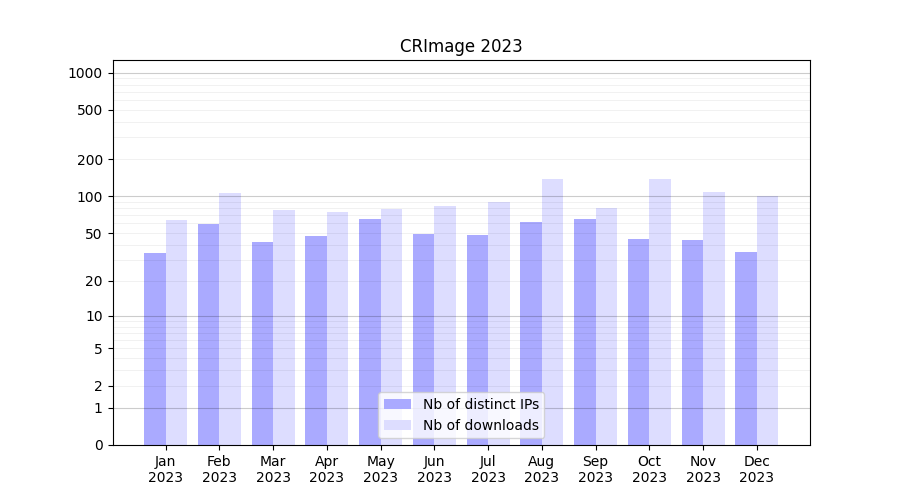Click the Dec 2023 downloads bar
Viewport: 900px width, 500px height.
(767, 320)
